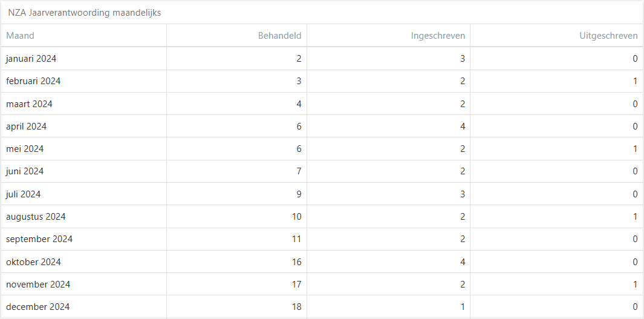Click Behandeld value 10 for augustus
The height and width of the screenshot is (319, 644).
296,217
